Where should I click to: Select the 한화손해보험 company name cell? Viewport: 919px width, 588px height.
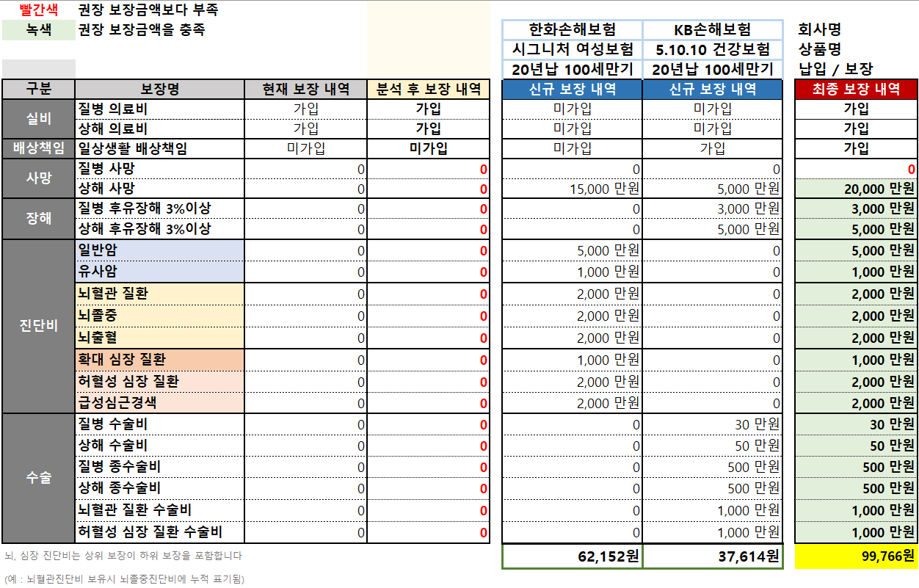572,30
